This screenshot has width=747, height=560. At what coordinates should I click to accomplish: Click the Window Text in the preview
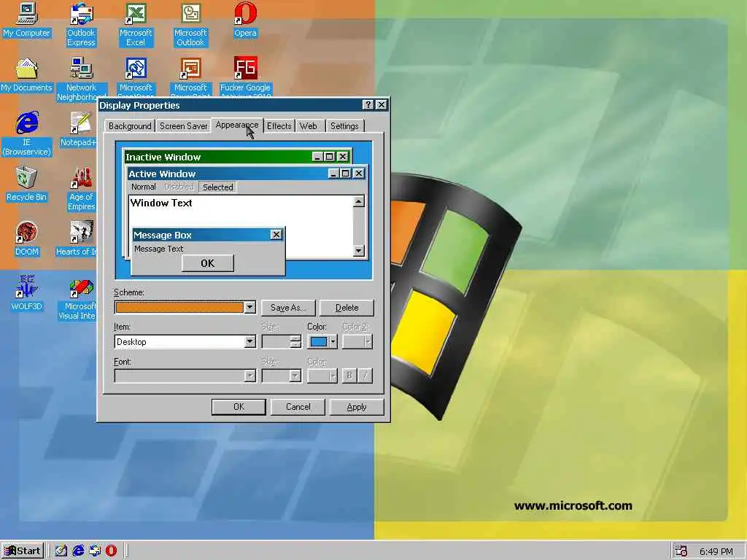coord(161,203)
